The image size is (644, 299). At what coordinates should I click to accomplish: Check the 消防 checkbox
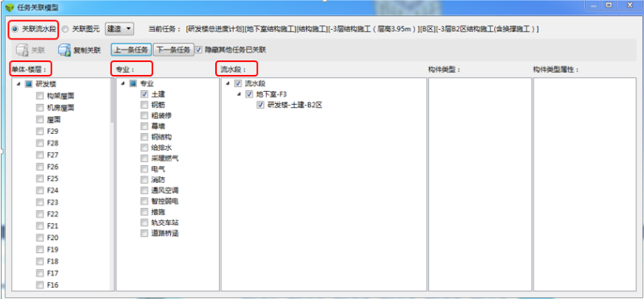click(144, 180)
